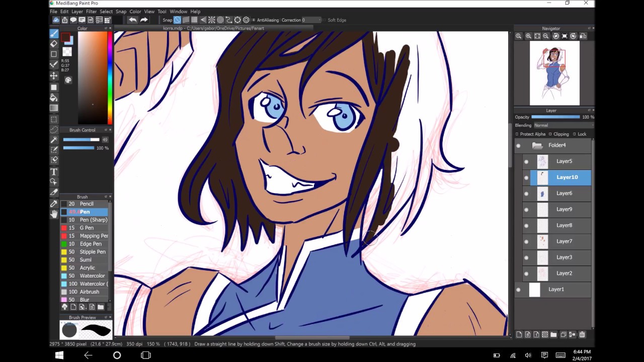Click the layer Opacity slider

555,117
